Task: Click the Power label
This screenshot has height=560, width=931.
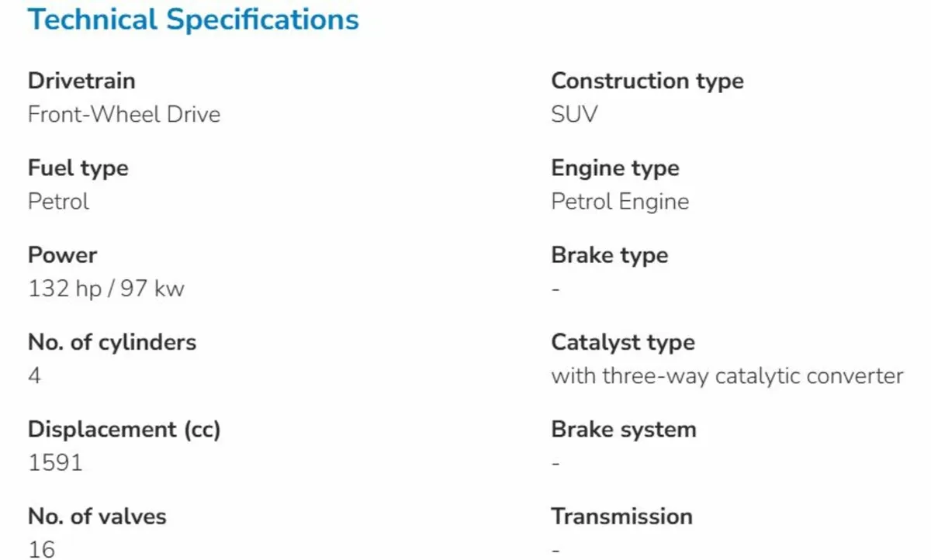Action: pyautogui.click(x=63, y=255)
